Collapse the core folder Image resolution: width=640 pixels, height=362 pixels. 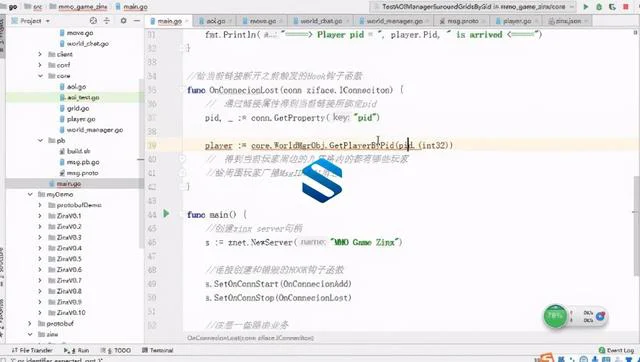[40, 76]
